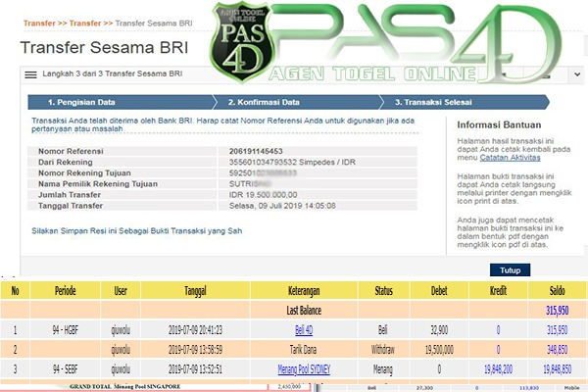The width and height of the screenshot is (588, 392).
Task: Click timestamp 2019-07-09 13:58:59
Action: (195, 350)
